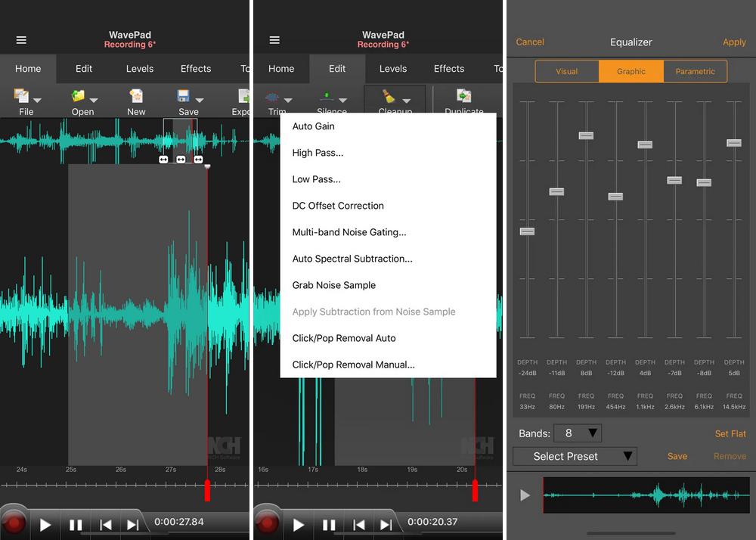Switch equalizer to Visual mode

tap(567, 71)
